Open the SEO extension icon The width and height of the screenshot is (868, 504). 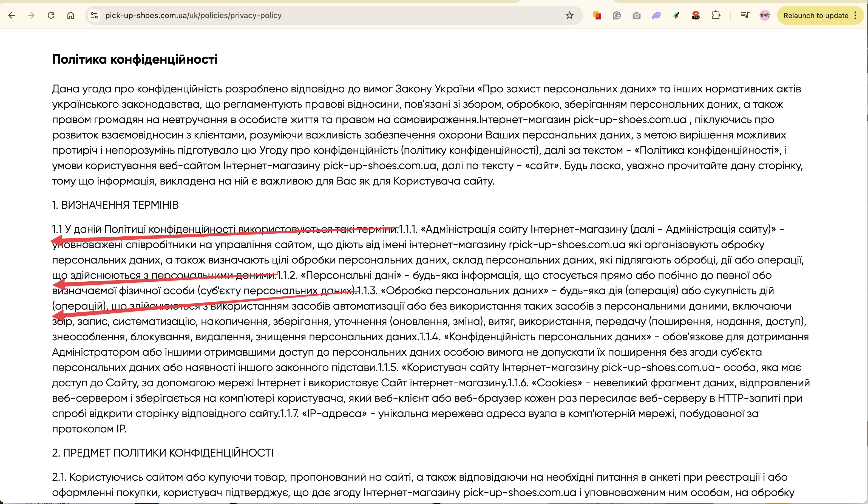pos(696,16)
